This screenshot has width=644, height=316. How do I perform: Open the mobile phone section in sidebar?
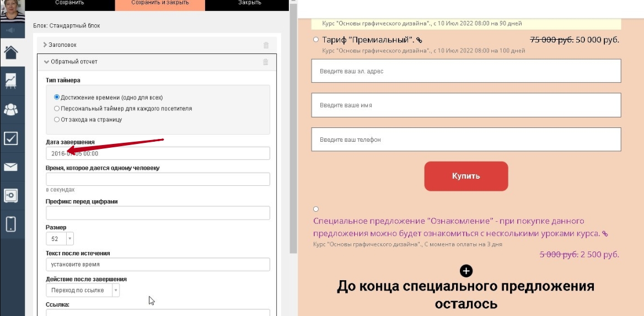(x=11, y=224)
